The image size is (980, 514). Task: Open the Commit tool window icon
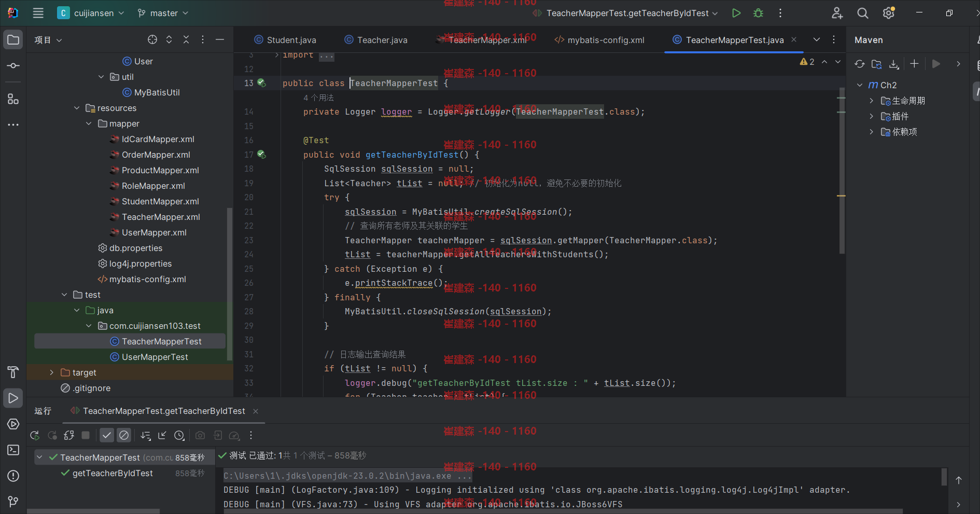[13, 66]
